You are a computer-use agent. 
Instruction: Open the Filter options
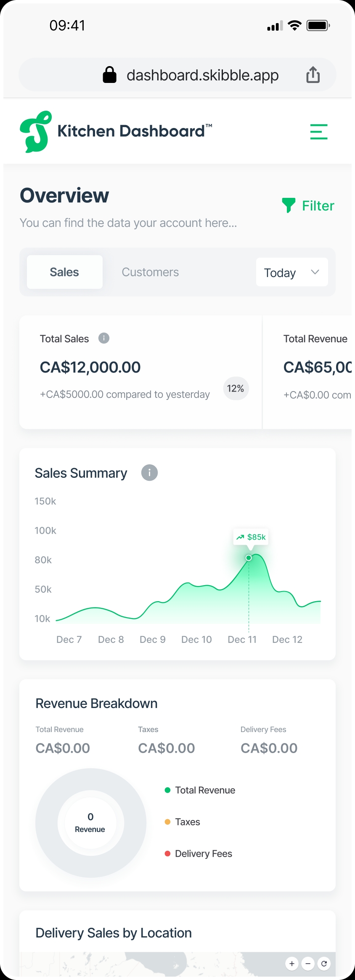click(308, 205)
